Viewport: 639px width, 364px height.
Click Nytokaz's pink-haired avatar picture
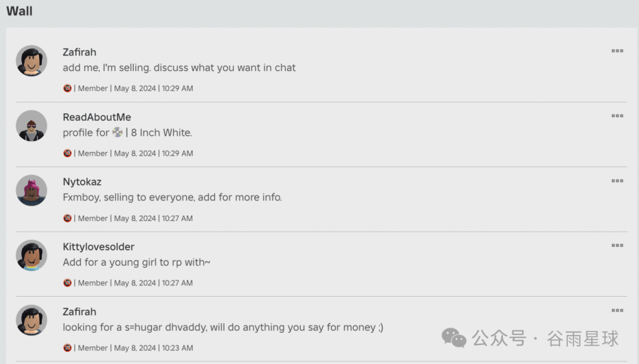(31, 190)
